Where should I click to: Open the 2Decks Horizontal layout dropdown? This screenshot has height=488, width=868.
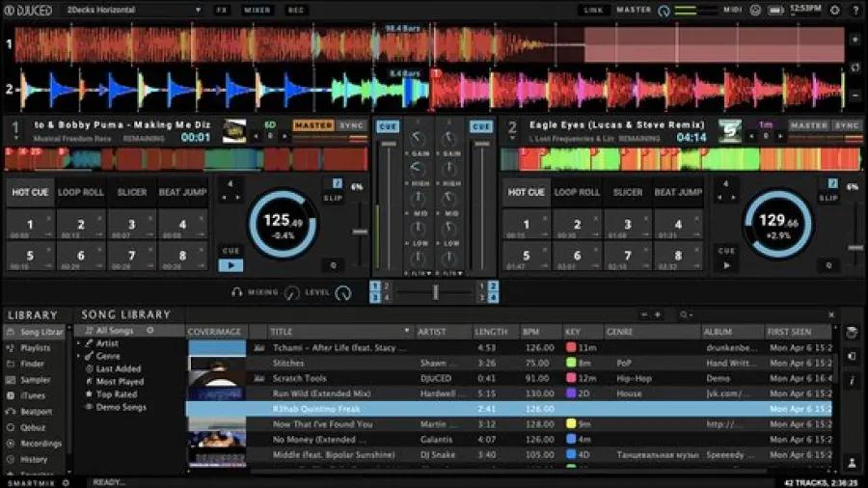coord(133,10)
